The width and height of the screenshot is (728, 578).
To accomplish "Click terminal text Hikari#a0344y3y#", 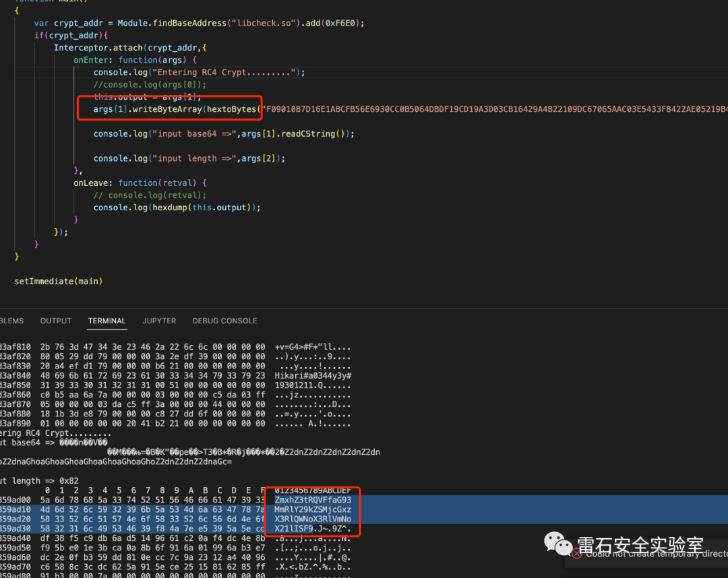I will tap(313, 376).
